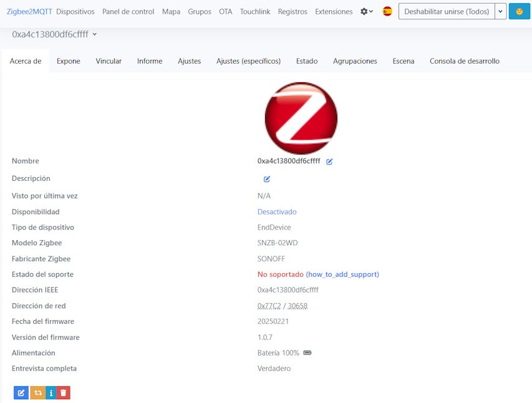
Task: Click the edit pencil icon next to device name
Action: click(329, 162)
